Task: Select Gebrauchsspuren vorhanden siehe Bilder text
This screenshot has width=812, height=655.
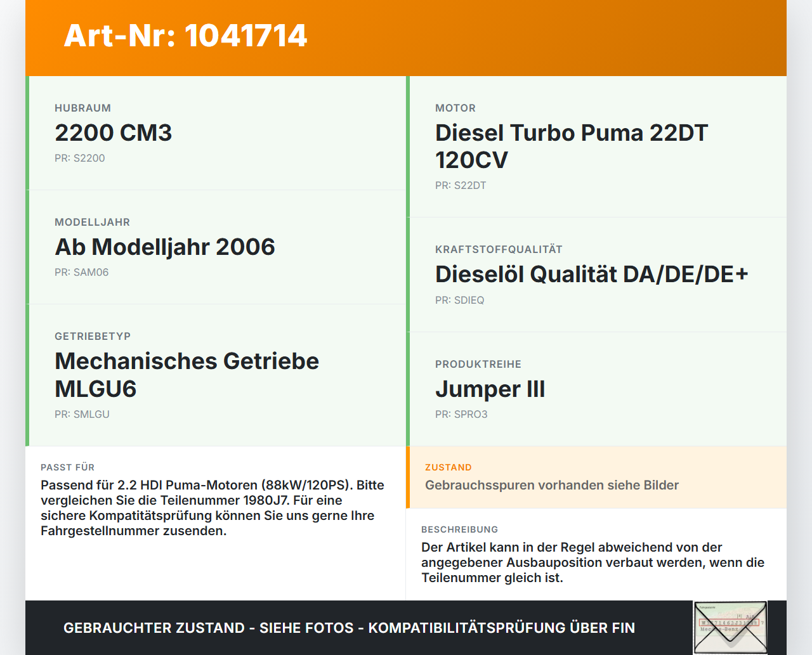Action: tap(552, 485)
